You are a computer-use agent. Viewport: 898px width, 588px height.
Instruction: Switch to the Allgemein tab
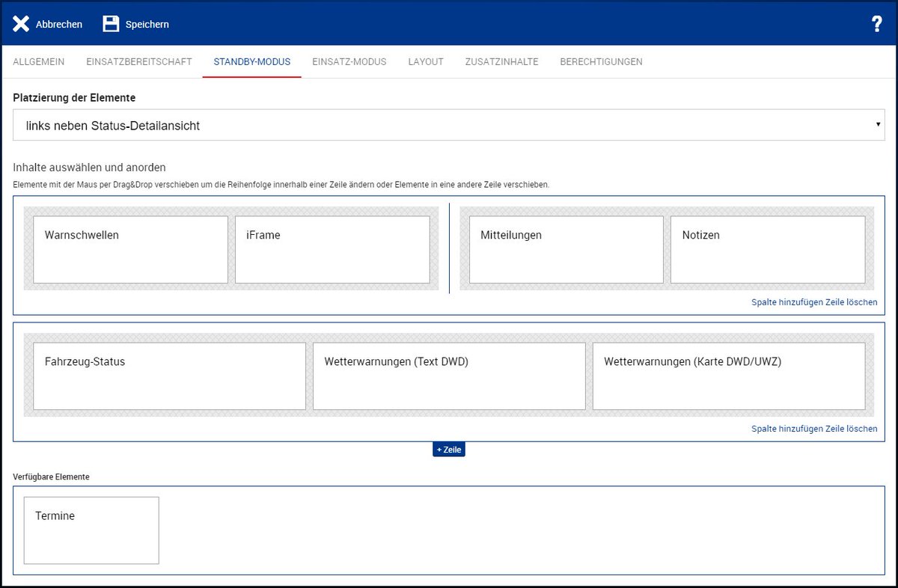38,61
